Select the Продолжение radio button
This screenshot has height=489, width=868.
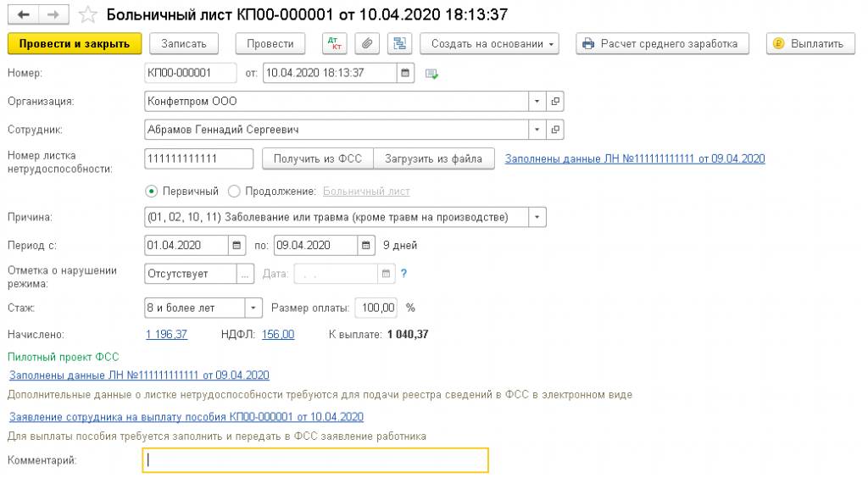pos(235,192)
